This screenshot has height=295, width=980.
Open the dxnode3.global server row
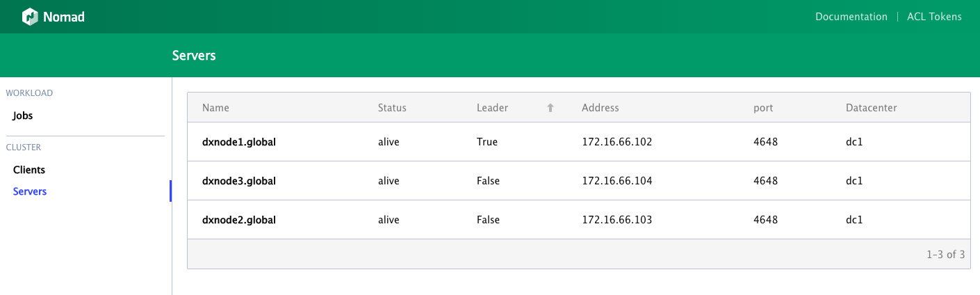coord(578,181)
